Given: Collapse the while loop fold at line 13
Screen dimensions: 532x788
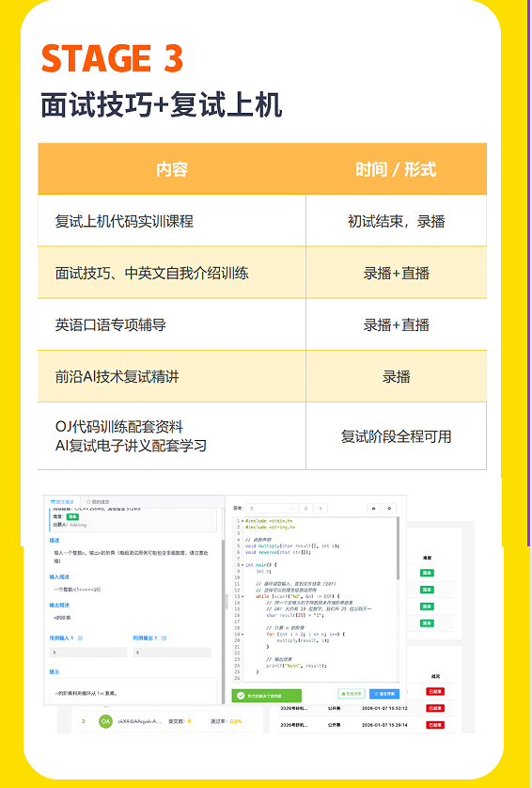Looking at the screenshot, I should pos(243,596).
